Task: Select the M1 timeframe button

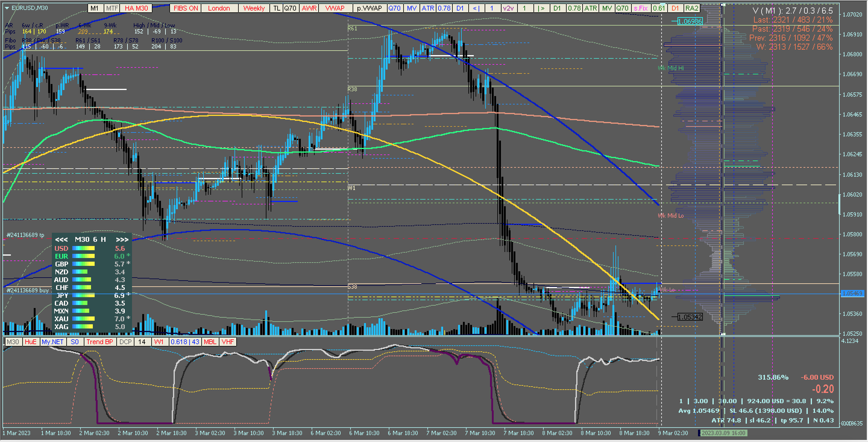Action: point(95,8)
